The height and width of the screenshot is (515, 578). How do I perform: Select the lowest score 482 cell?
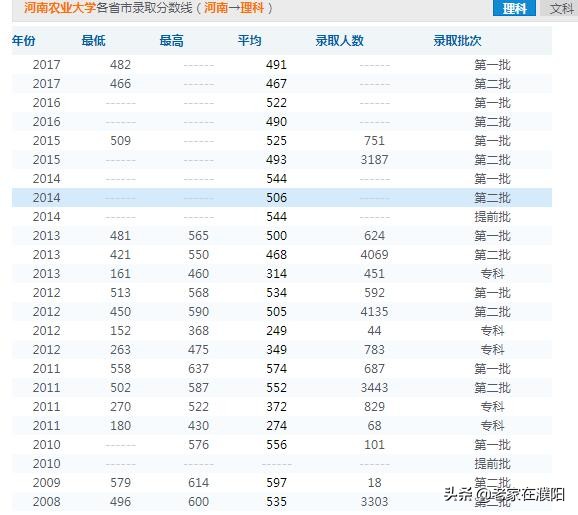[121, 65]
